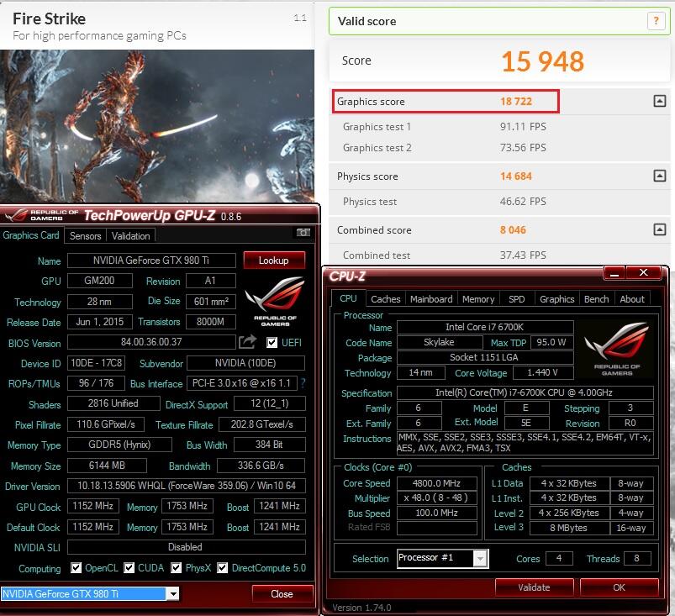Click the Bus Interface question mark icon
Screen dimensions: 675x616
pyautogui.click(x=303, y=383)
